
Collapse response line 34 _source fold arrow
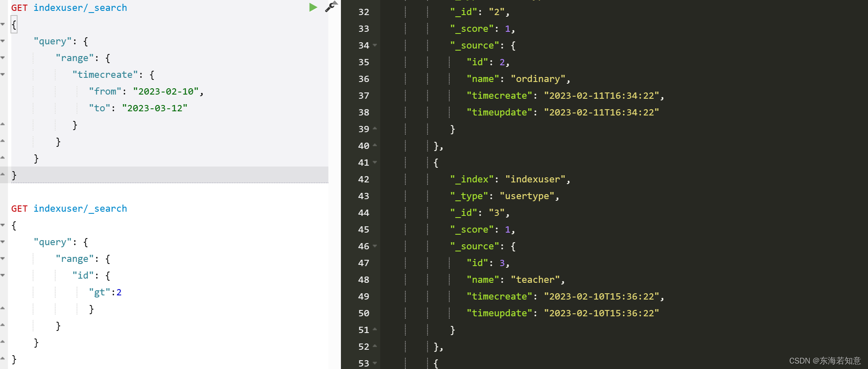pos(375,45)
